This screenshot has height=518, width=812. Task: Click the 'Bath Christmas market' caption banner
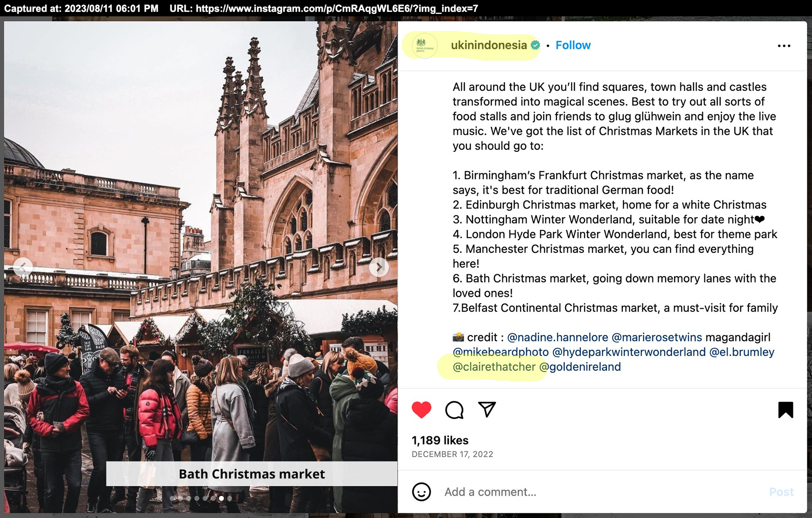click(252, 474)
